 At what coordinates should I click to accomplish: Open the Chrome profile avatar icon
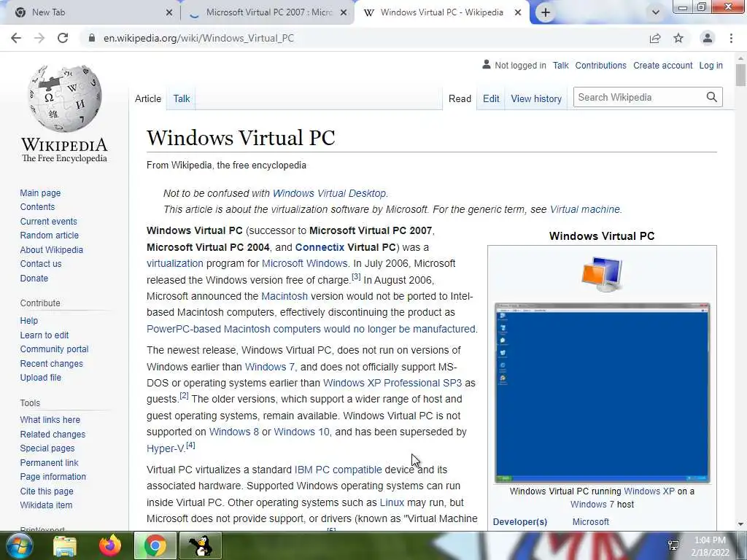pos(708,38)
